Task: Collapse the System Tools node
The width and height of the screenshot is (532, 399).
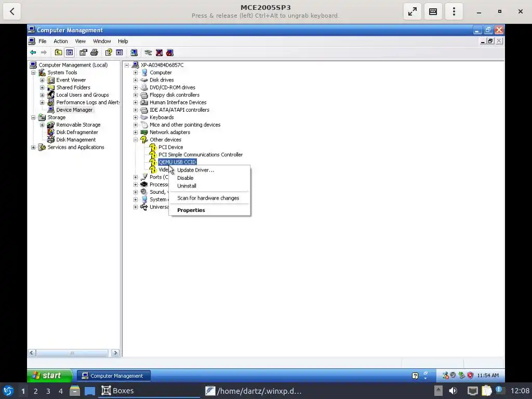Action: pyautogui.click(x=33, y=73)
